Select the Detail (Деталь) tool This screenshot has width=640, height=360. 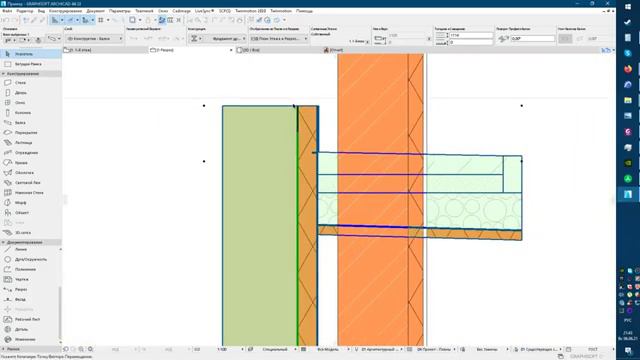(29, 329)
